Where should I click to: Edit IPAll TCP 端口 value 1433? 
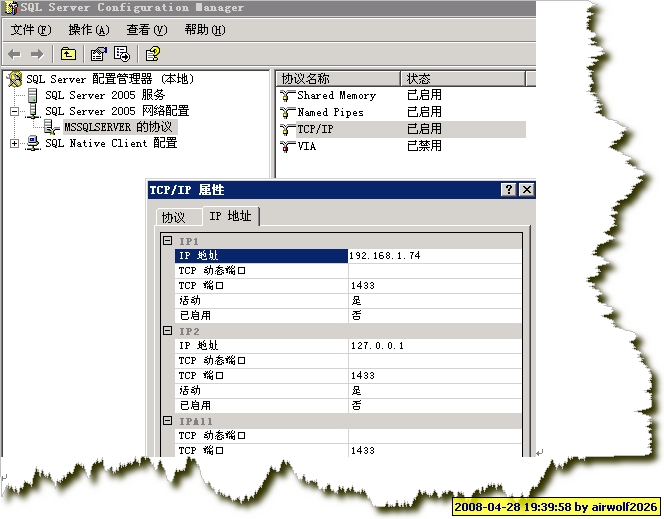[x=434, y=450]
